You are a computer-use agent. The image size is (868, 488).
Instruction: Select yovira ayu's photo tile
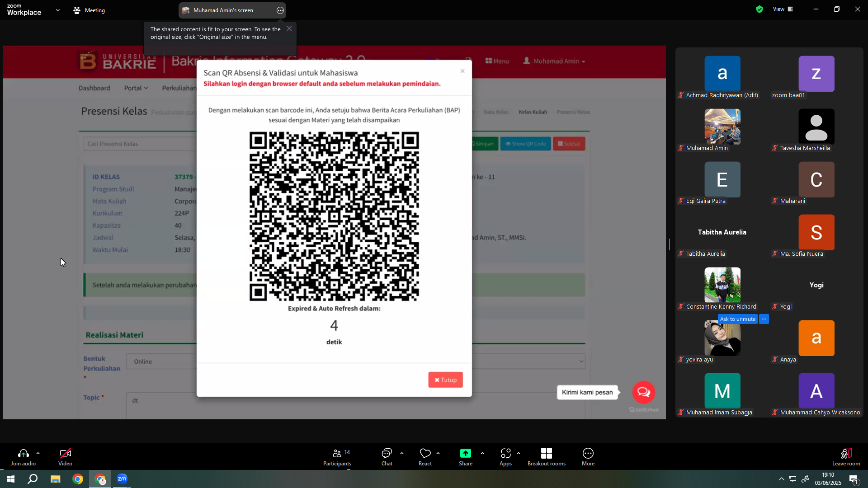point(722,338)
